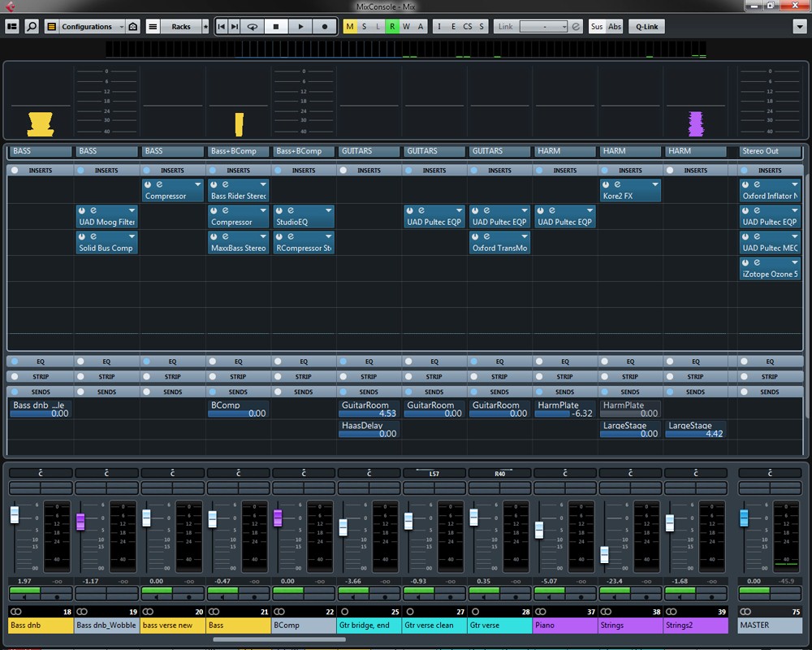Screen dimensions: 812x650
Task: Click the Stereo Out routing label
Action: (x=770, y=151)
